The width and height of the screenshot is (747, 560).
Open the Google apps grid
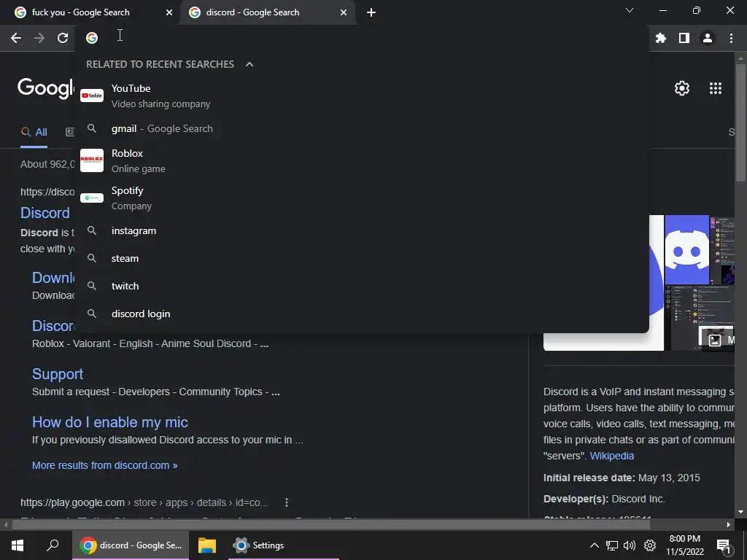(715, 88)
